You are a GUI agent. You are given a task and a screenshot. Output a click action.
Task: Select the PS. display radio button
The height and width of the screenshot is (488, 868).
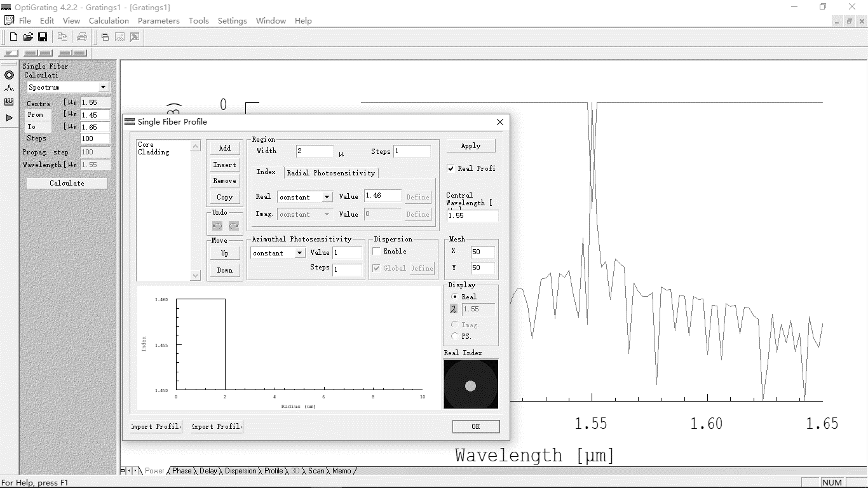454,336
